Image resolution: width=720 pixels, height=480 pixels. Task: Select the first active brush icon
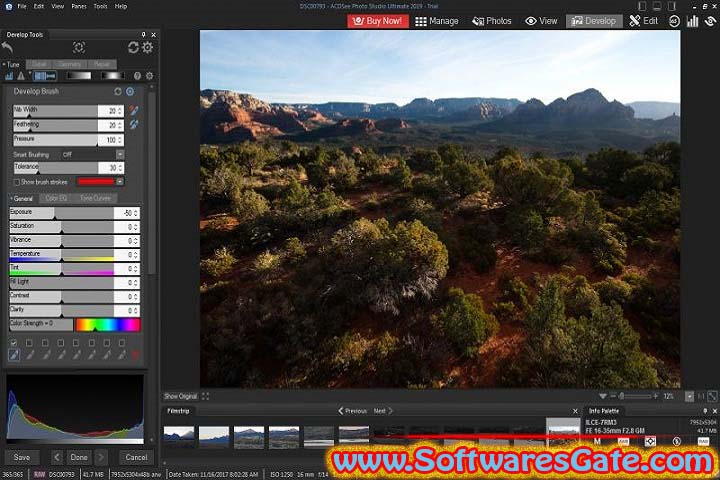point(14,355)
